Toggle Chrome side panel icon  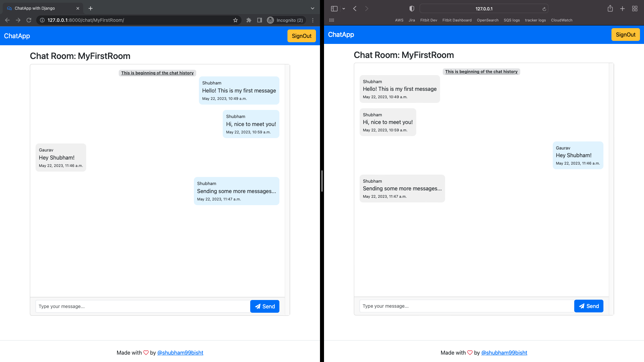coord(259,20)
